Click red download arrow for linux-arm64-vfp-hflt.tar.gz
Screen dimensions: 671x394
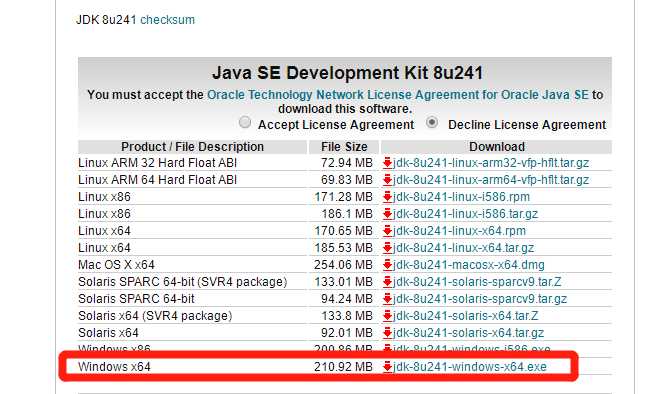[x=387, y=180]
